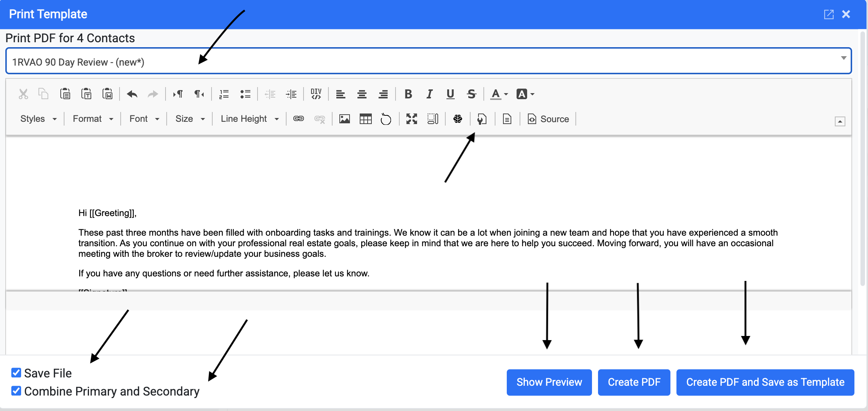Click the Show Preview button
Image resolution: width=868 pixels, height=411 pixels.
(x=549, y=382)
